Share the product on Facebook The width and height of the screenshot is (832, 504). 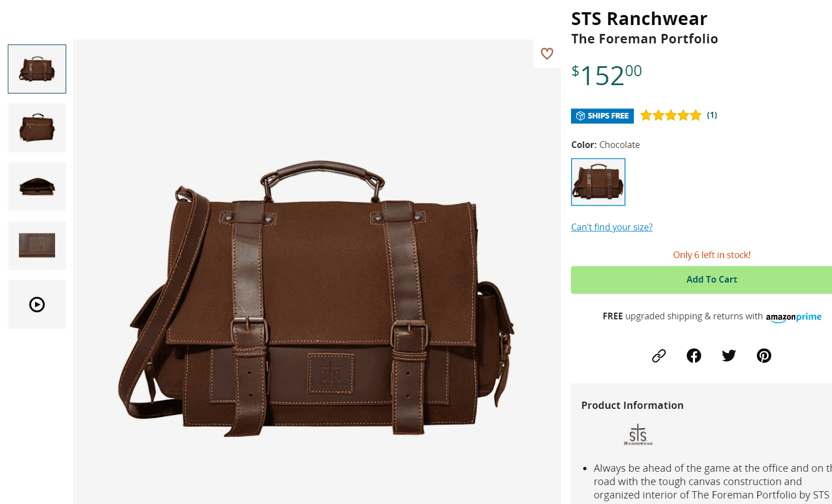point(694,355)
